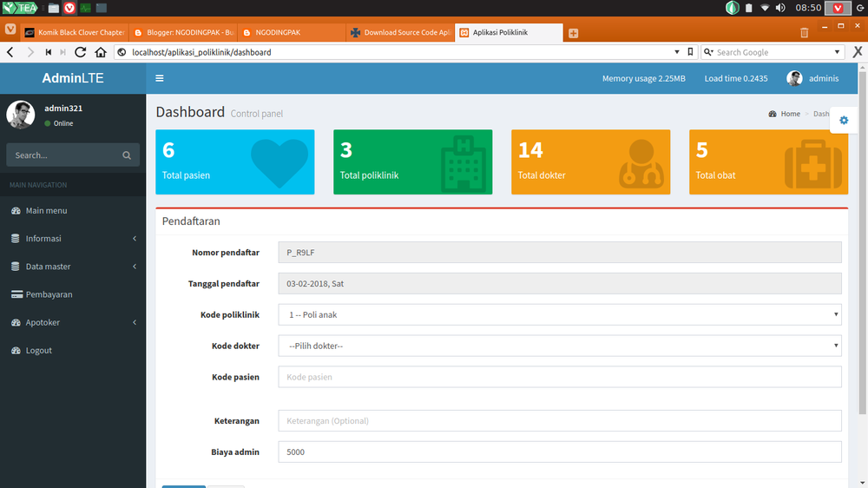Click the Load time 0.2435 text
The image size is (868, 488).
(x=736, y=78)
